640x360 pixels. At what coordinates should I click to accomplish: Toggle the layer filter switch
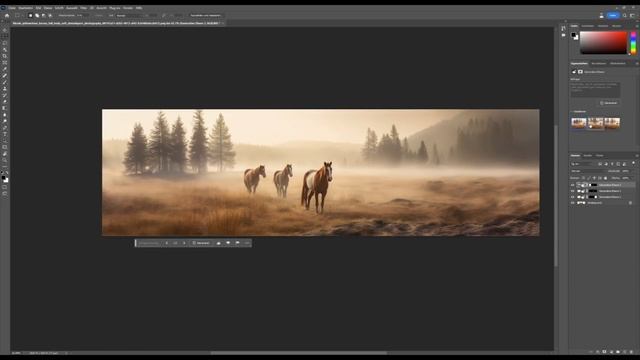633,163
